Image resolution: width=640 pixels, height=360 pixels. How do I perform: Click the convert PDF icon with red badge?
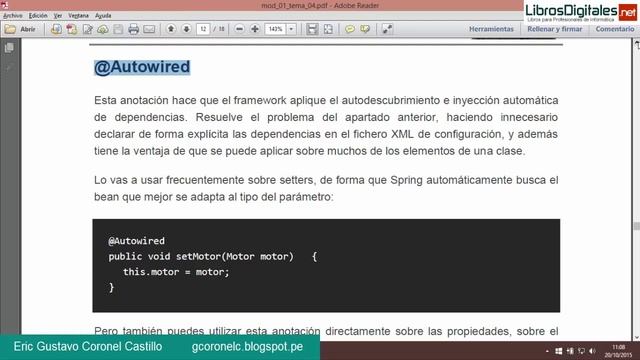(x=72, y=29)
